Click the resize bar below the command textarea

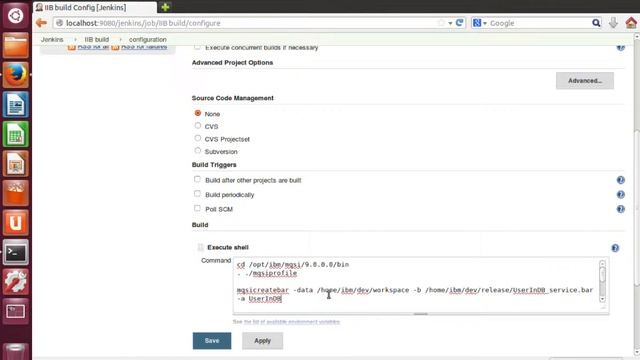point(420,314)
